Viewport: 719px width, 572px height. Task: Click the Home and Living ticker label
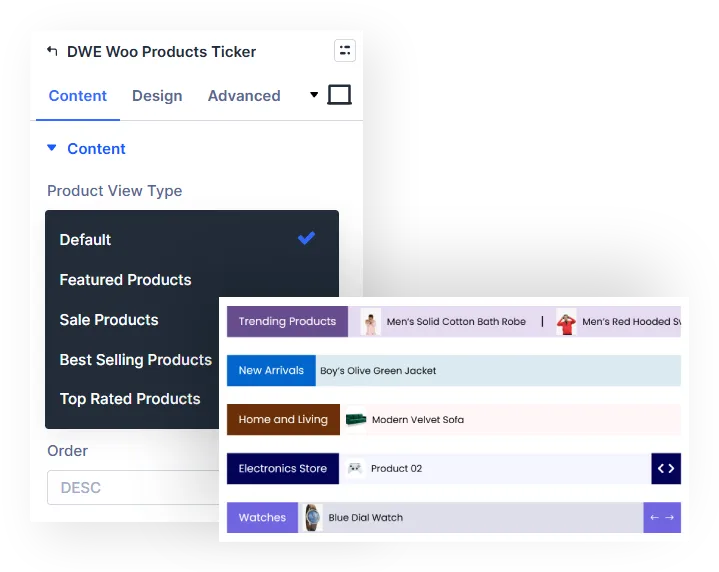click(283, 419)
